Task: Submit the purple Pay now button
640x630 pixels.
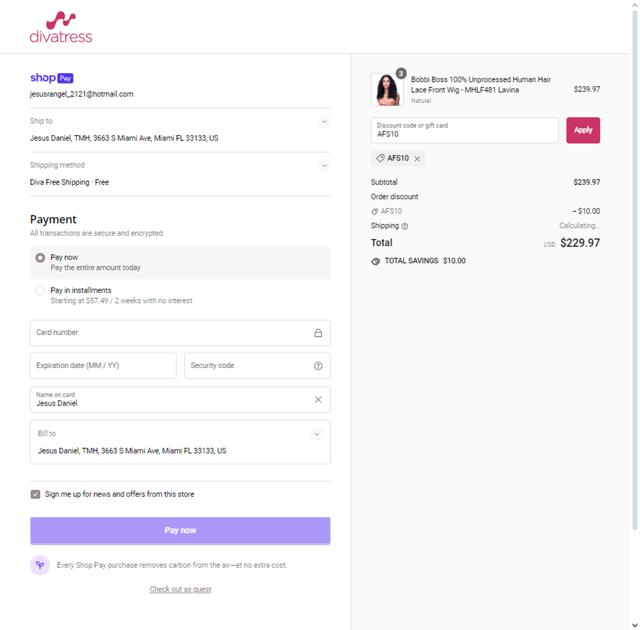Action: (x=180, y=530)
